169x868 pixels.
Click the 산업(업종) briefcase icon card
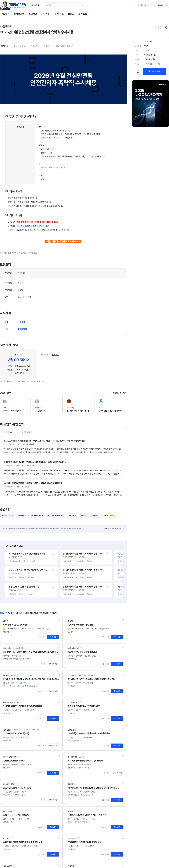tap(79, 405)
